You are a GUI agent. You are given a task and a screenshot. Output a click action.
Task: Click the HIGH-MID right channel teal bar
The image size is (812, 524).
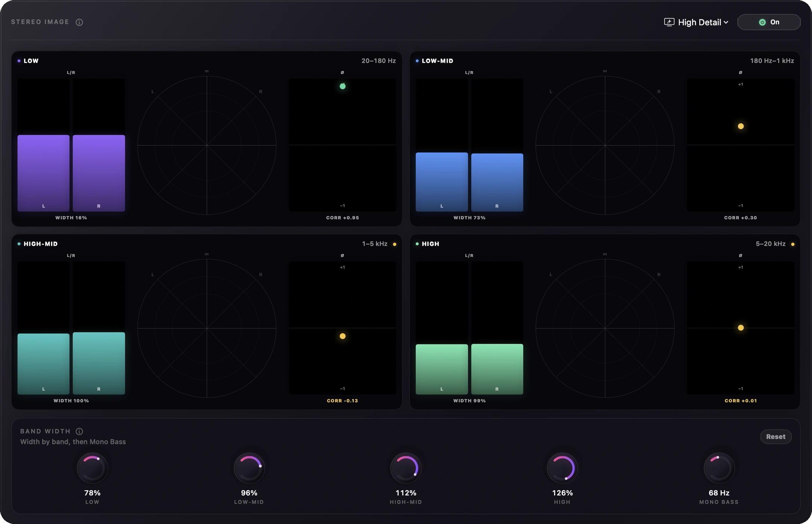tap(99, 363)
